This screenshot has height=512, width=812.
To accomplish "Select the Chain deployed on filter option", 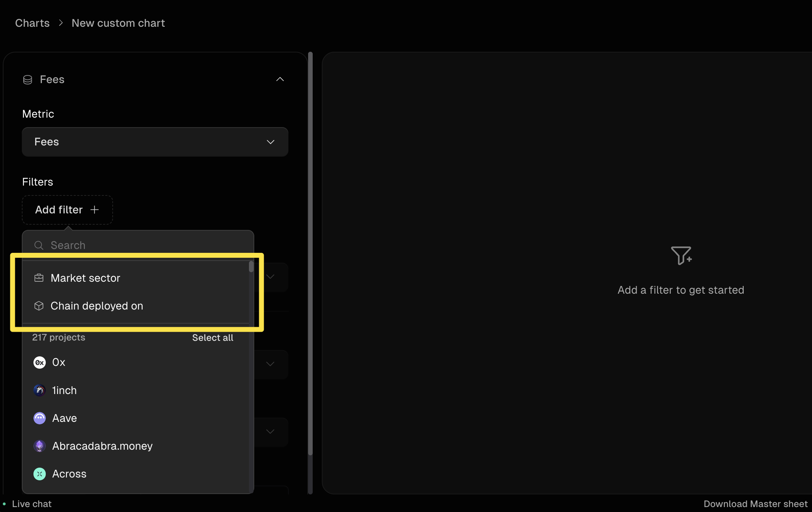I will tap(97, 306).
